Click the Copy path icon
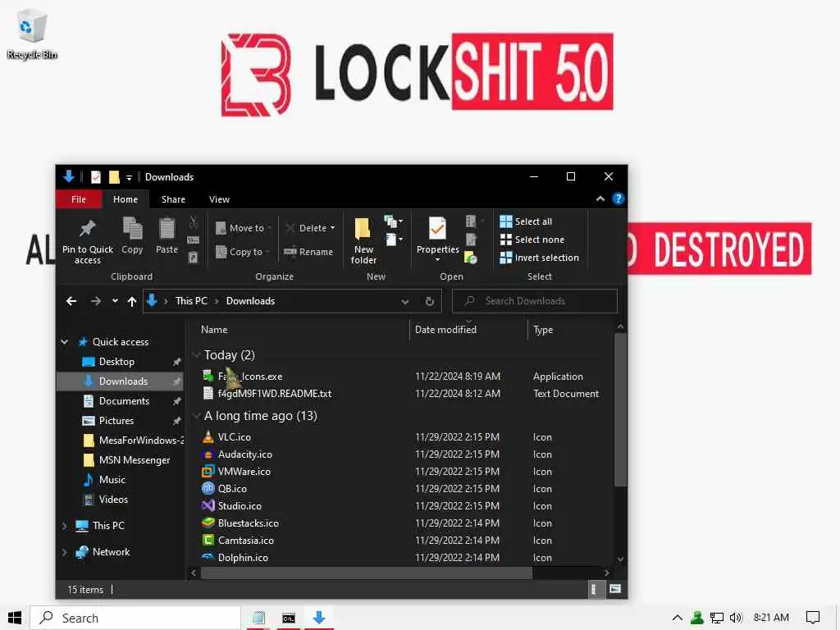The image size is (840, 630). pos(194,240)
